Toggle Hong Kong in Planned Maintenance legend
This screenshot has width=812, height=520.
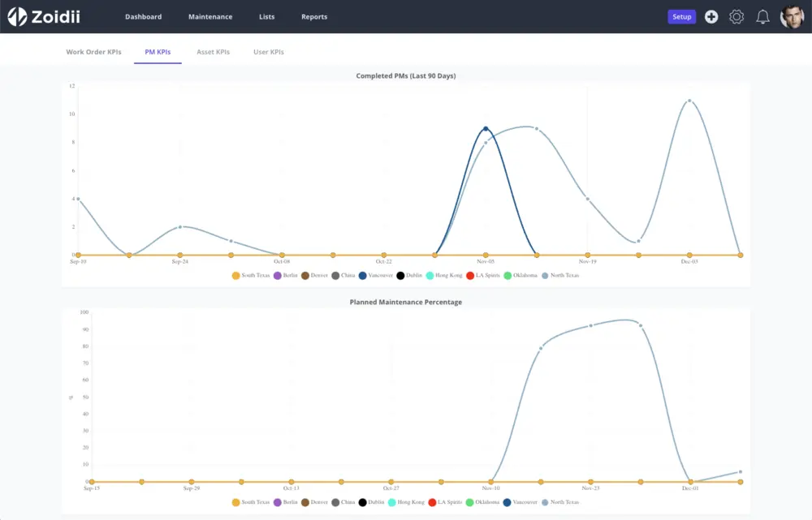pos(406,502)
